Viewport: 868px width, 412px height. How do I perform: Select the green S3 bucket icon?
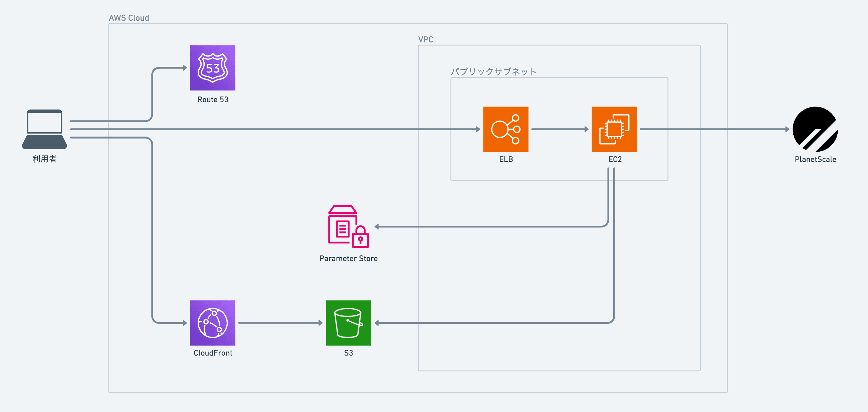[x=349, y=323]
